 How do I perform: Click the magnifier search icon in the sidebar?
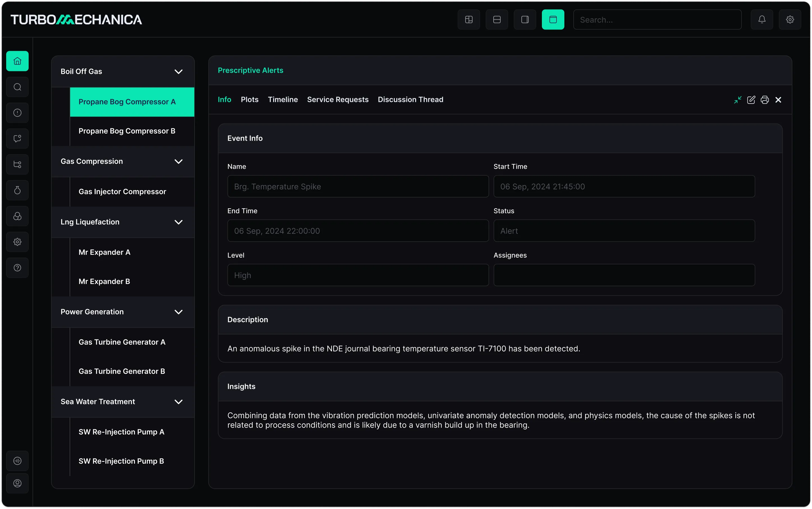point(17,87)
